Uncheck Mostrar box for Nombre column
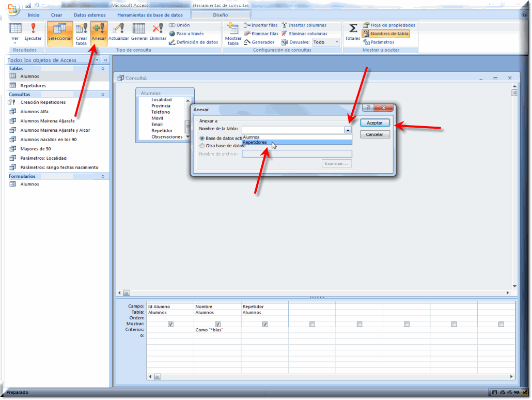This screenshot has width=532, height=400. click(218, 324)
